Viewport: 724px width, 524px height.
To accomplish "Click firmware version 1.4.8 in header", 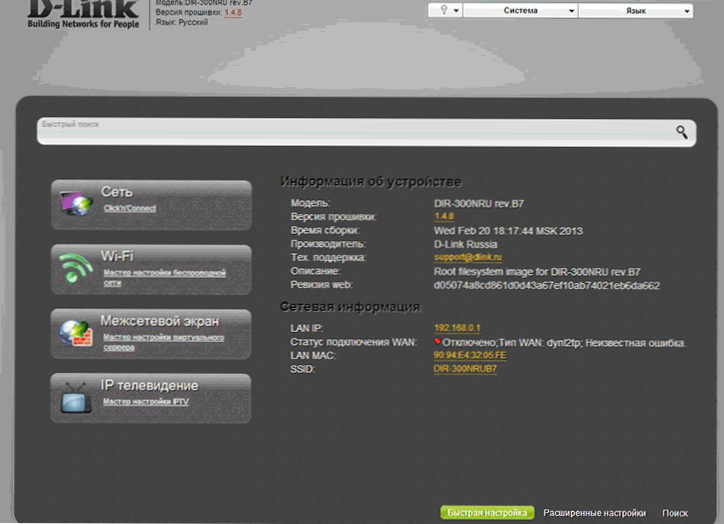I will (233, 12).
